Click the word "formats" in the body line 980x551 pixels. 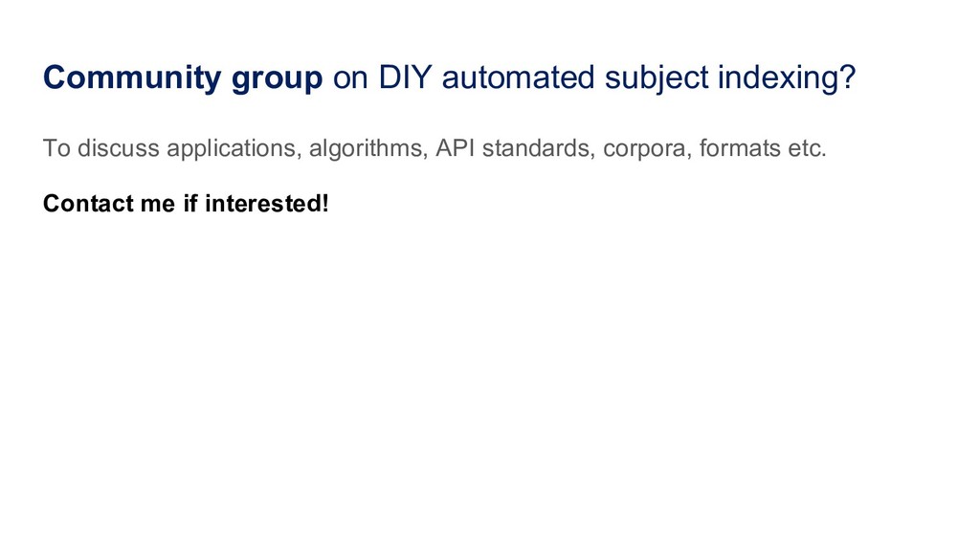[738, 149]
